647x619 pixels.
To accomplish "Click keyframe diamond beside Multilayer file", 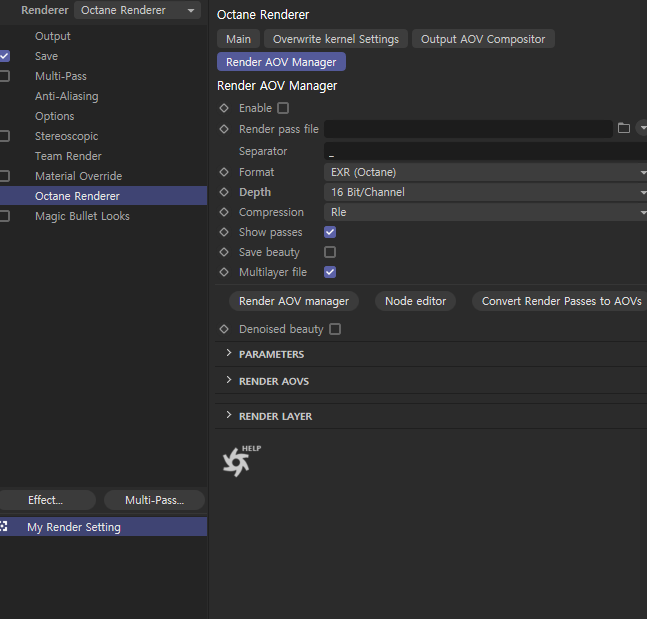I will [224, 272].
